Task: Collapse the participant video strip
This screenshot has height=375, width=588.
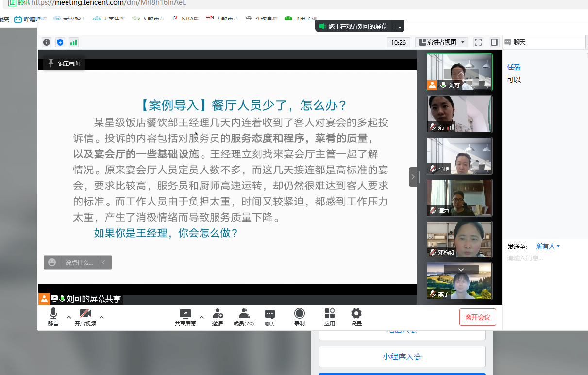Action: tap(413, 177)
